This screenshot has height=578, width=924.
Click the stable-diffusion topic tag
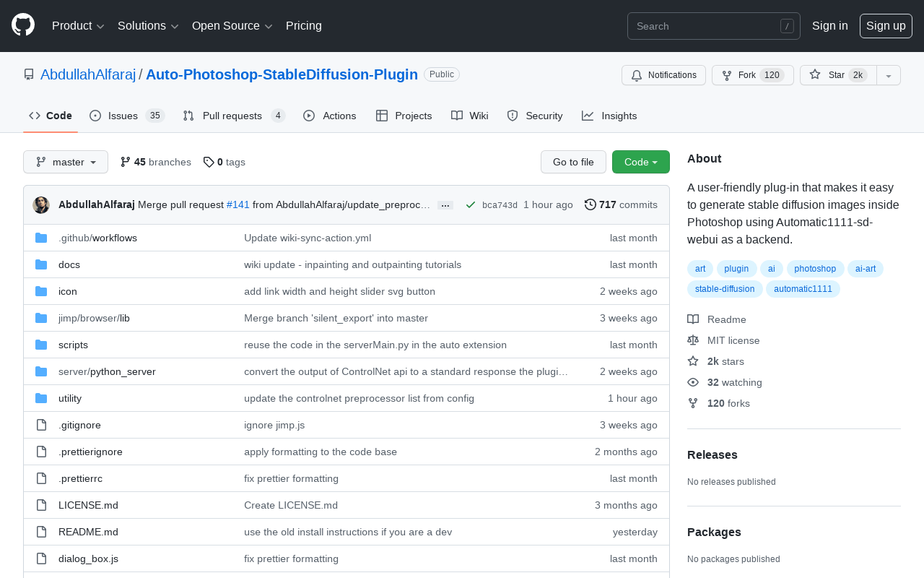[724, 289]
